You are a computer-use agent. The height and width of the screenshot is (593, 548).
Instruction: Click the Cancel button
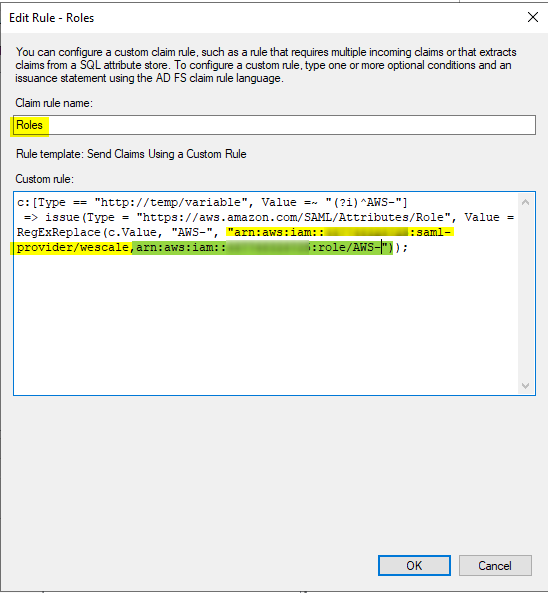[495, 565]
